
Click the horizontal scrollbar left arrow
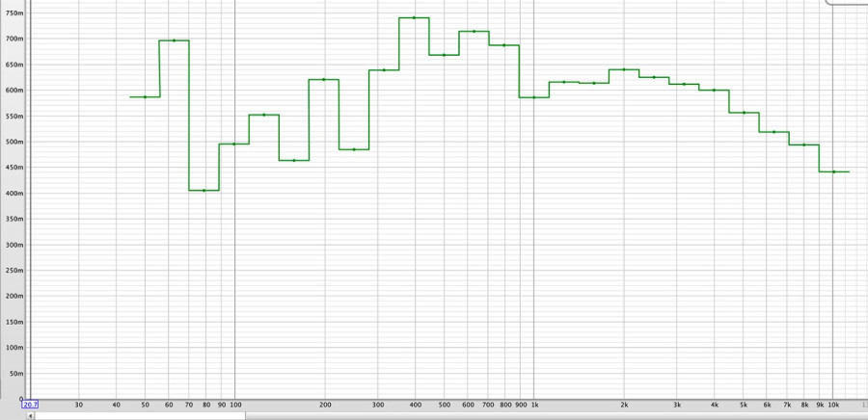pyautogui.click(x=30, y=416)
